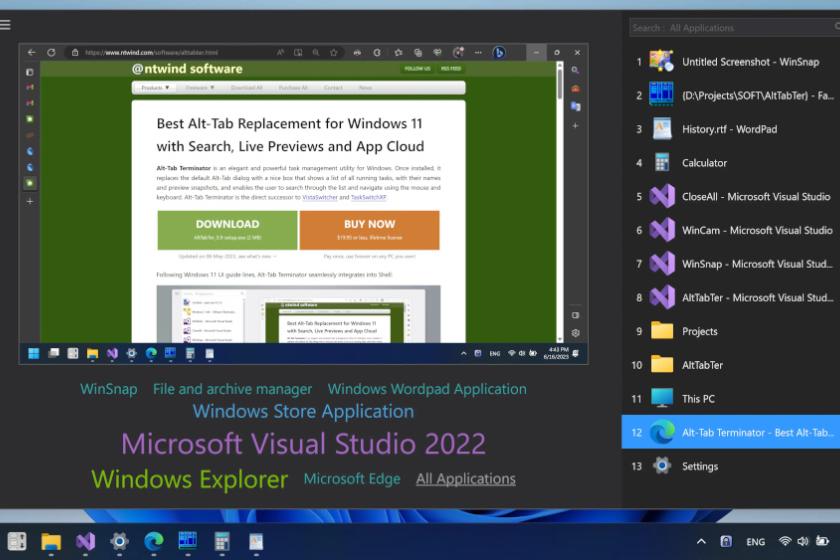Switch to History.rtf - WordPad

(731, 129)
